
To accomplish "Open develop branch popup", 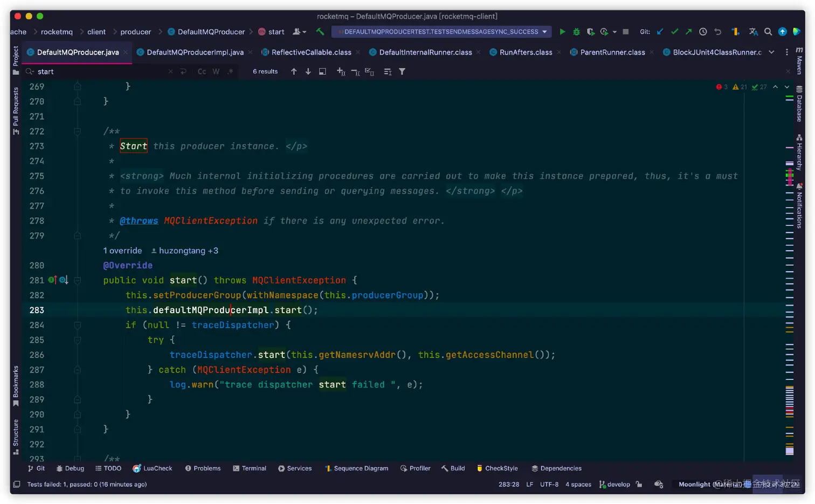I will 614,484.
